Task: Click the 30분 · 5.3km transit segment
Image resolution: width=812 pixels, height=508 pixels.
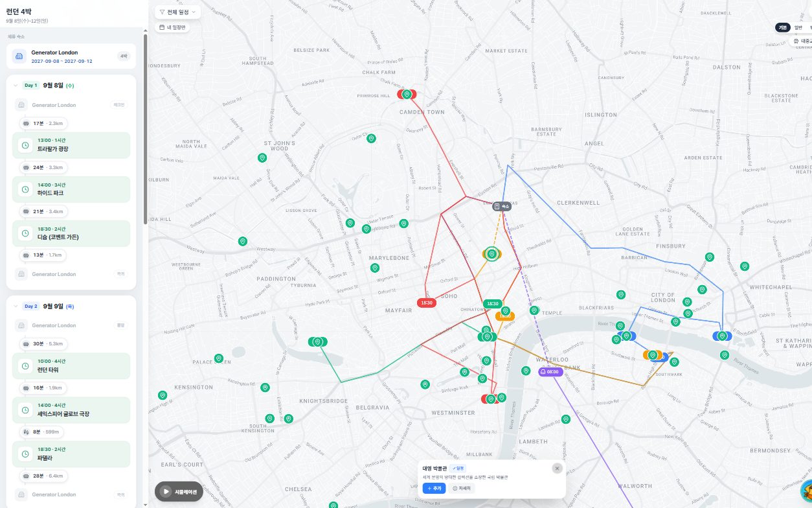Action: 43,343
